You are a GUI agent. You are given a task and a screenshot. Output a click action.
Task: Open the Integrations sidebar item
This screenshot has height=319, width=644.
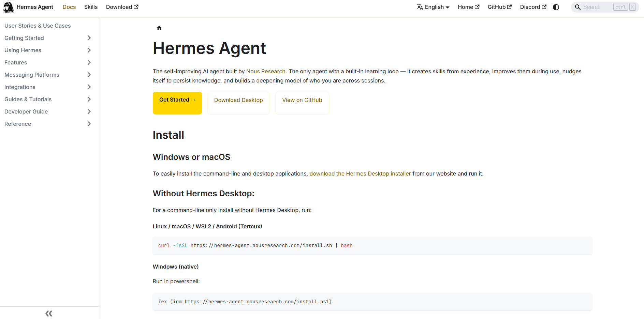tap(20, 87)
